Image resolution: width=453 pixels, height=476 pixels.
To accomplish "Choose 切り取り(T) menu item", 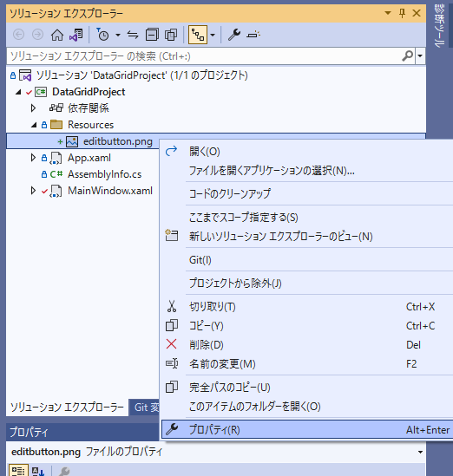I will [307, 307].
